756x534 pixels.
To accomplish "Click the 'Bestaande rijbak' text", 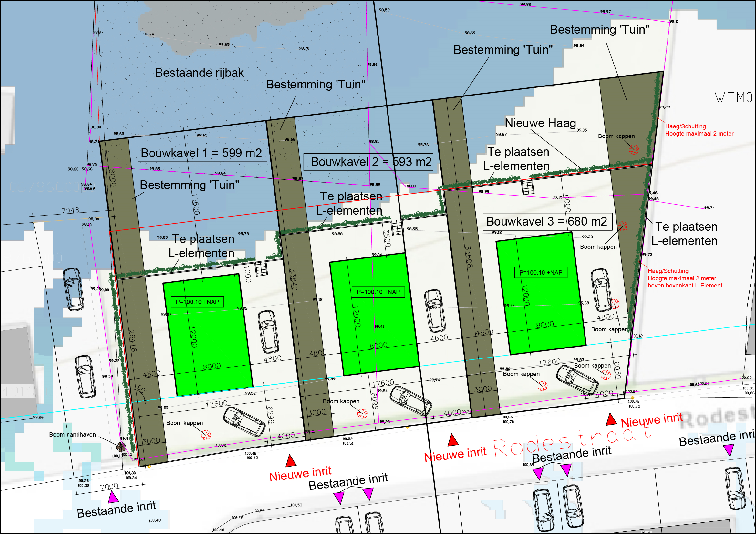I will click(199, 73).
